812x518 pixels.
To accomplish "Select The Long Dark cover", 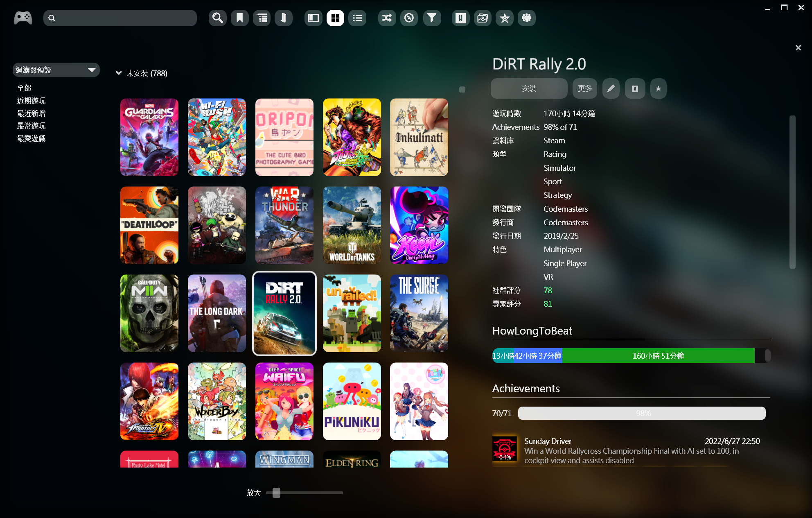I will pyautogui.click(x=217, y=313).
